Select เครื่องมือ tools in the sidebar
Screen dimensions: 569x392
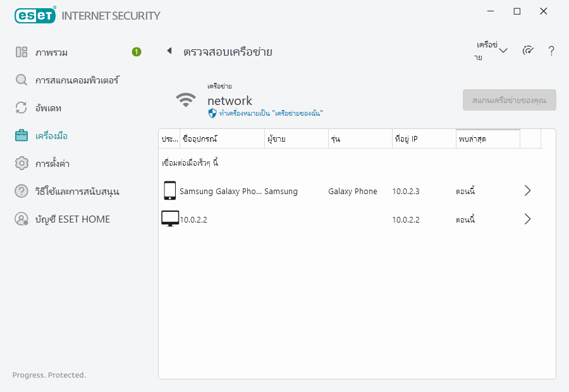point(51,136)
